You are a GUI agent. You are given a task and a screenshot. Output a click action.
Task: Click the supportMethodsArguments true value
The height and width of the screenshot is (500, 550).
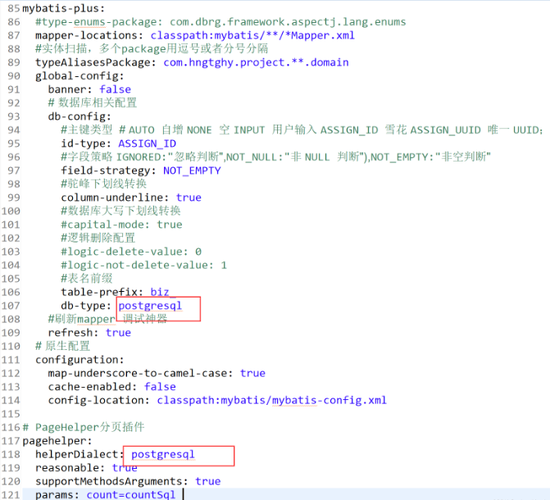208,481
